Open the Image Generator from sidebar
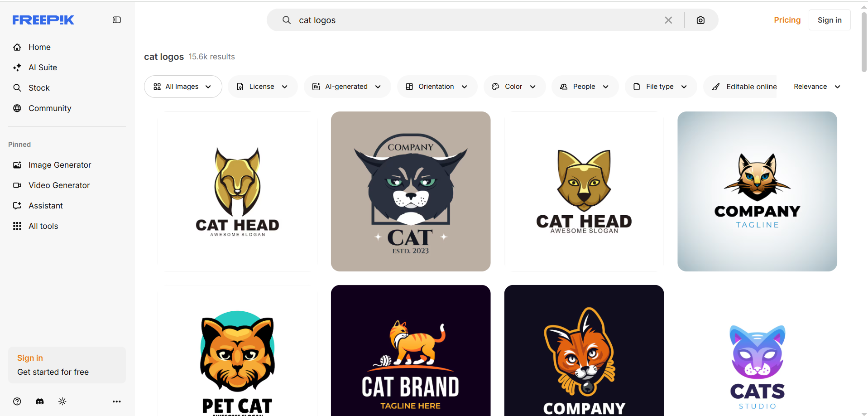The width and height of the screenshot is (868, 416). click(59, 164)
